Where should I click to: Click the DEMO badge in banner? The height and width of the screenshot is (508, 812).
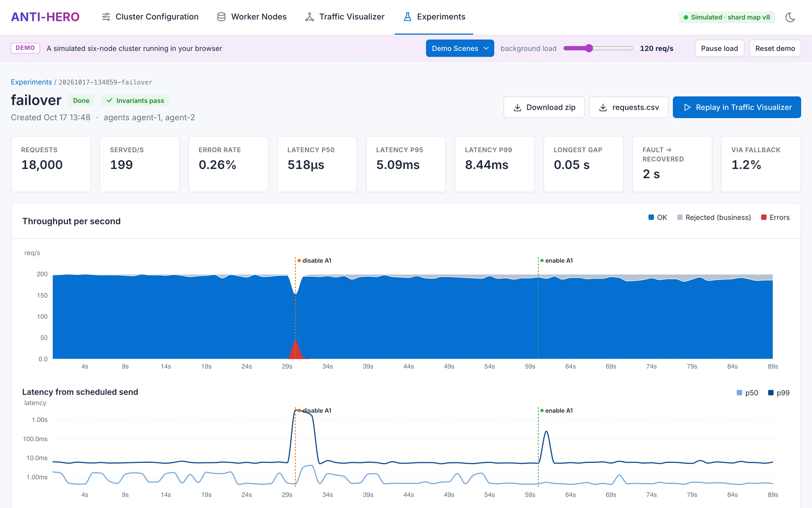(x=25, y=48)
